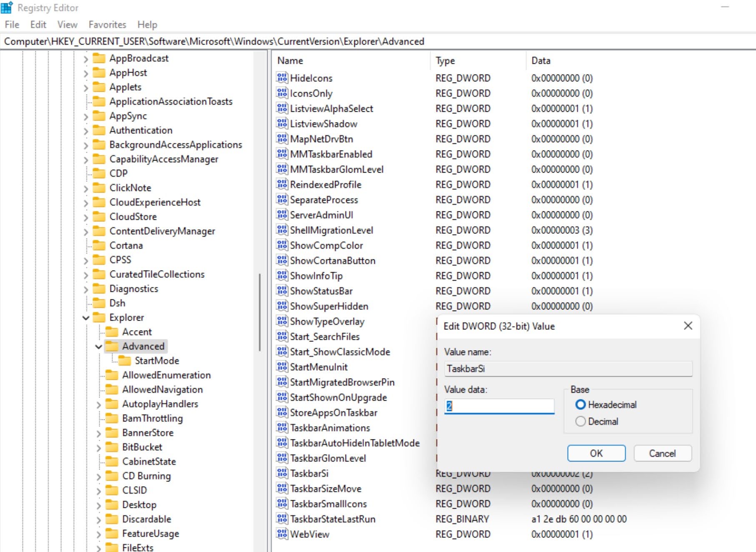Screen dimensions: 756x552
Task: Select the Accent key
Action: [x=137, y=332]
